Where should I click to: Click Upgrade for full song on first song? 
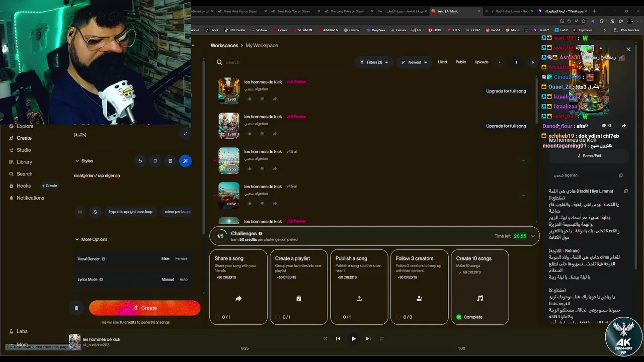(506, 91)
